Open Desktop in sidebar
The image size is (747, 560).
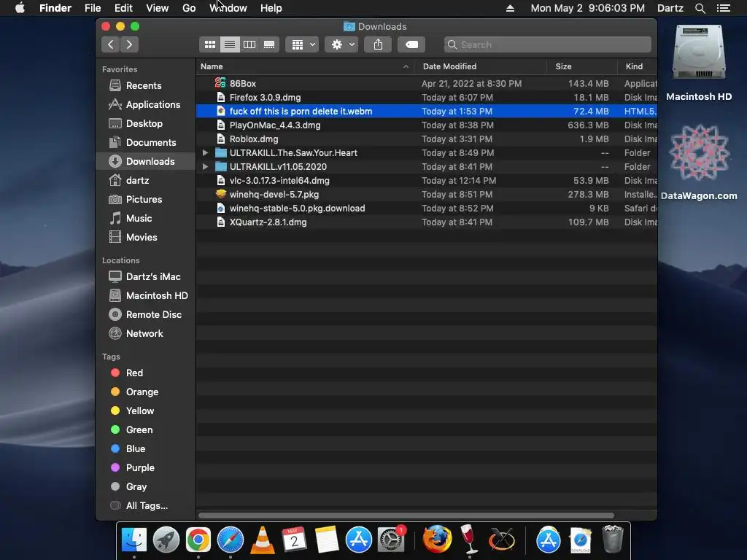click(145, 124)
